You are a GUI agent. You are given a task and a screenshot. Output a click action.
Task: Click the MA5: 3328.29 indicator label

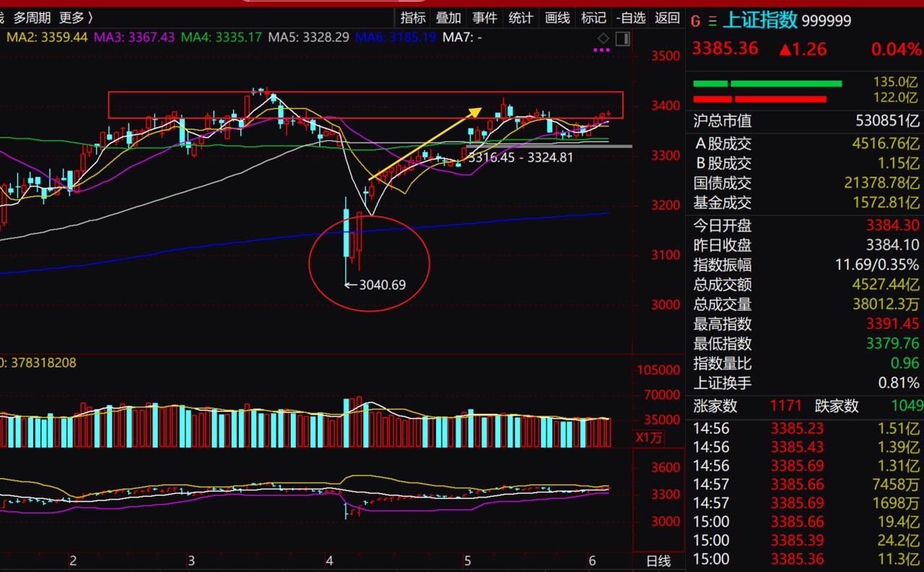coord(309,37)
